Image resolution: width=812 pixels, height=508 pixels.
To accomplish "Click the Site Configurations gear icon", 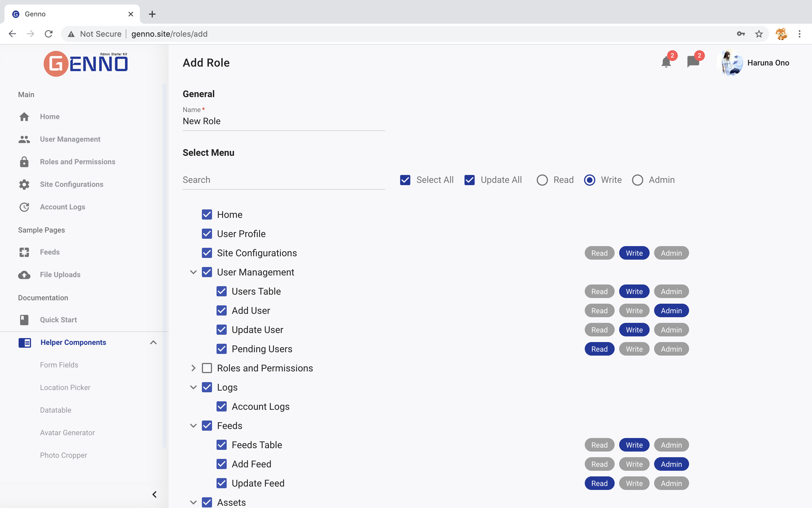I will (24, 184).
